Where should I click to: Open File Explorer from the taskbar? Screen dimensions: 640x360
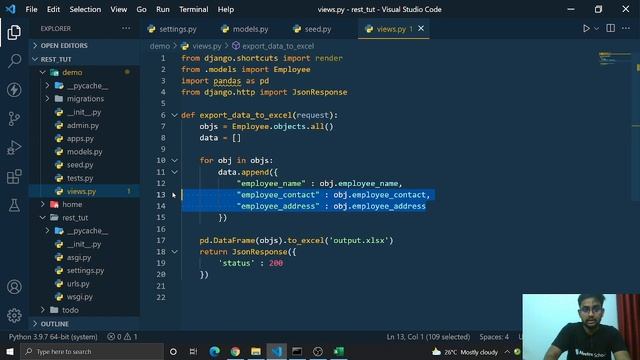(x=256, y=351)
